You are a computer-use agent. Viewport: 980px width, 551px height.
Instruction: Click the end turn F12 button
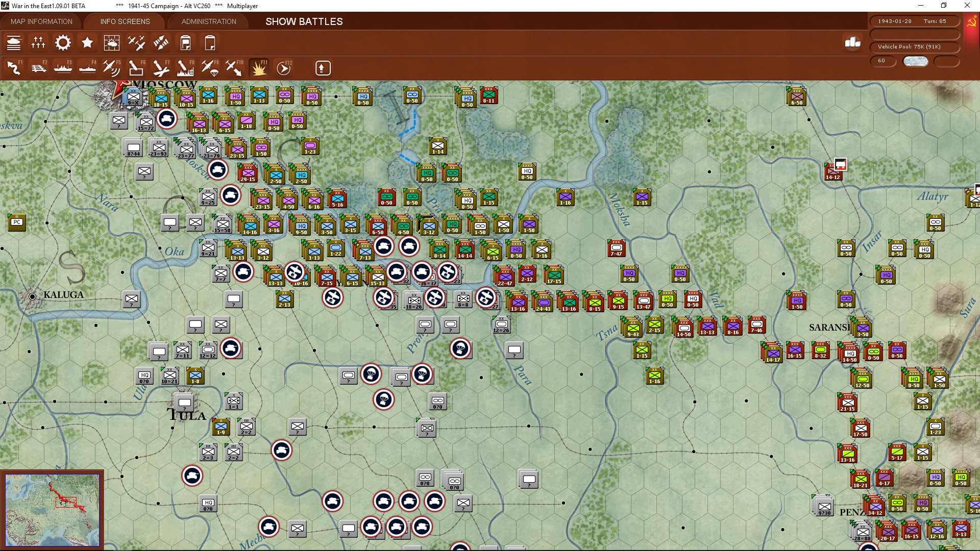click(x=284, y=68)
